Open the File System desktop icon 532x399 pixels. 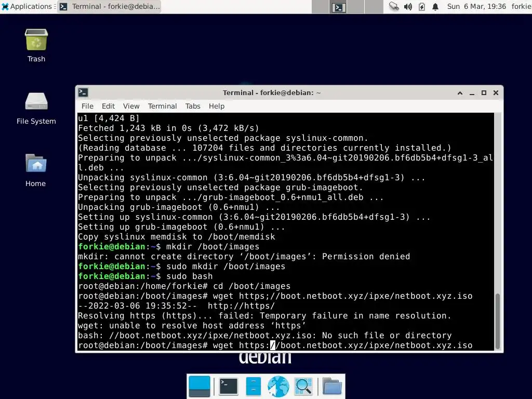36,108
